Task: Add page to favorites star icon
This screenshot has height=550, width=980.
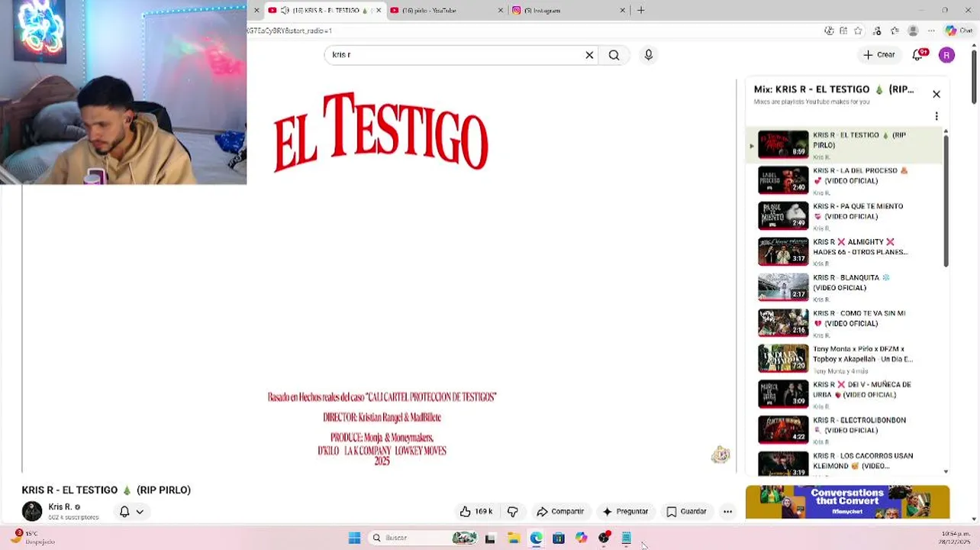Action: coord(858,31)
